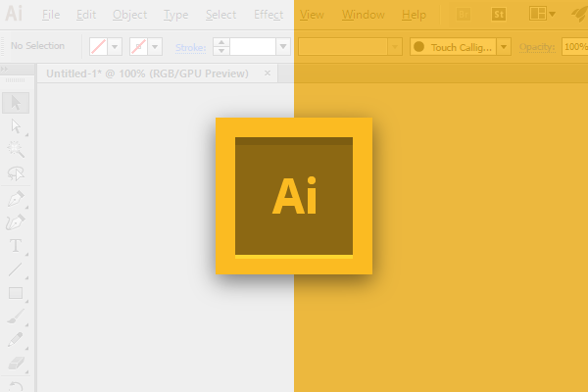Open the File menu

(x=51, y=15)
